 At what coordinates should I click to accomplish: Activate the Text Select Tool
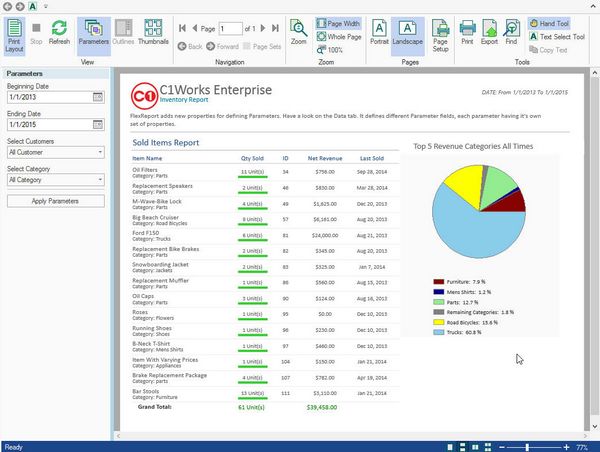click(557, 37)
